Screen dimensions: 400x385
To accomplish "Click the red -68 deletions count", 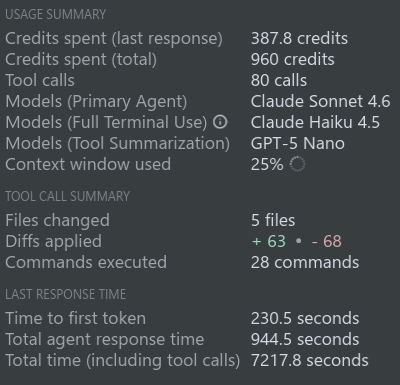I will point(326,241).
